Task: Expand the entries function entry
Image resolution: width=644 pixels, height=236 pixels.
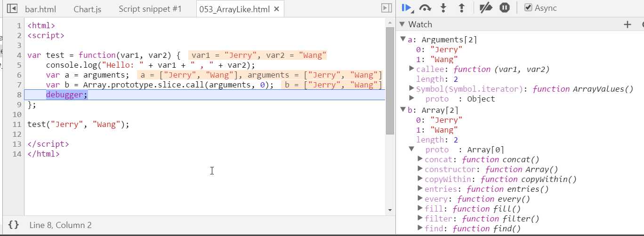Action: coord(420,189)
